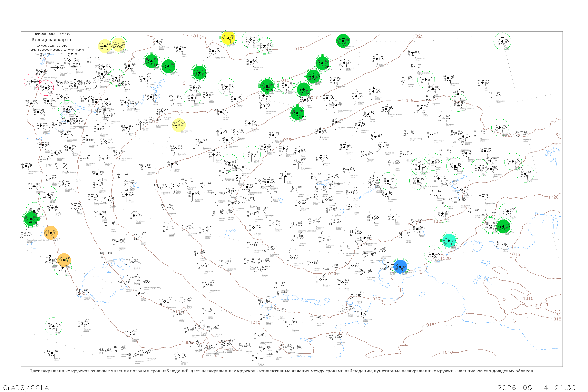Click the station label "Кызылорда"
The image size is (588, 392).
coord(171,307)
